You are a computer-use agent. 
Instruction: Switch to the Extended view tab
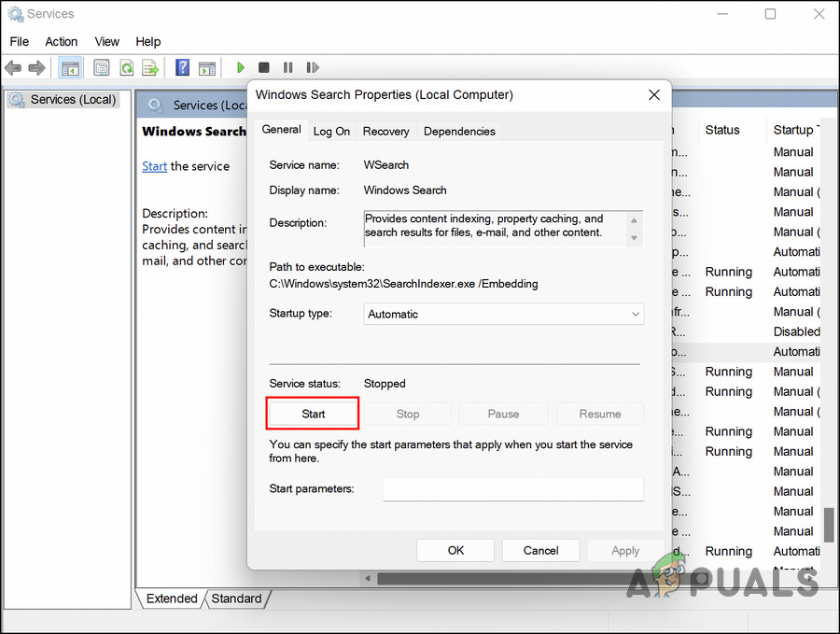click(x=172, y=599)
